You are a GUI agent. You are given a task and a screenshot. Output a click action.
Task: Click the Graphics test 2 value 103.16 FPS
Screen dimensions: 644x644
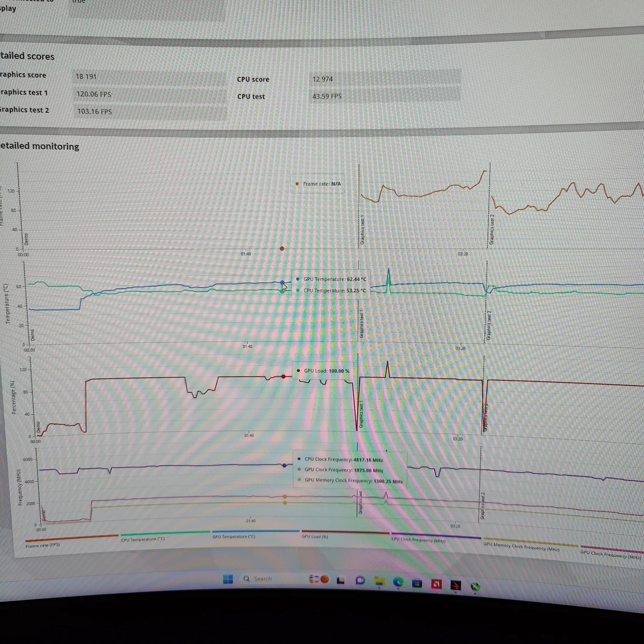click(x=95, y=112)
